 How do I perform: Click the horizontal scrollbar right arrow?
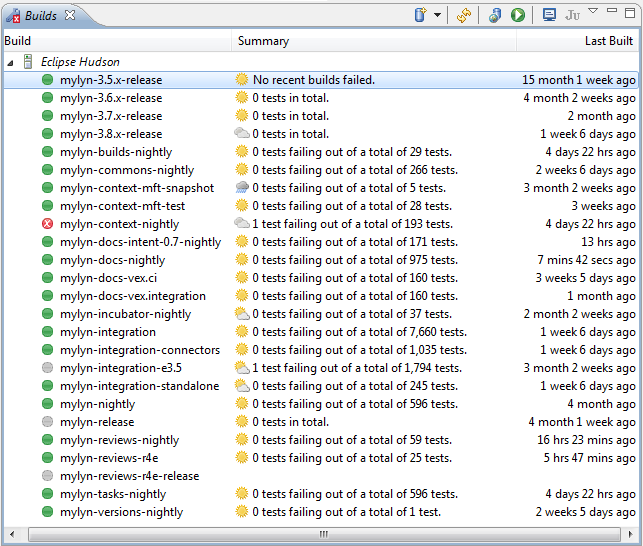630,534
